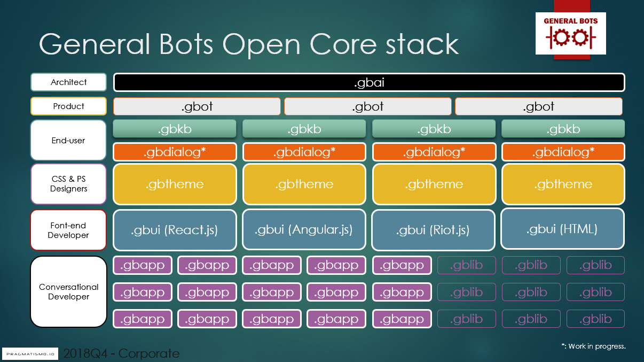Screen dimensions: 644x362
Task: Click the End-user role box
Action: point(68,140)
